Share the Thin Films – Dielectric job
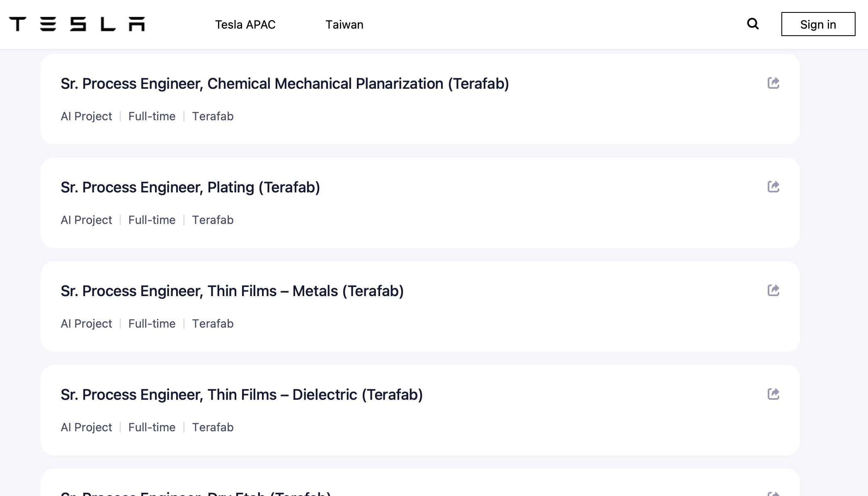 point(773,394)
